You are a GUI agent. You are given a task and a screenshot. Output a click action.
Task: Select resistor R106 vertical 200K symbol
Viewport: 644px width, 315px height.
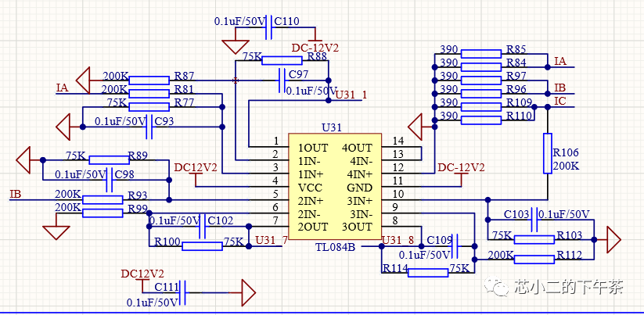point(549,152)
